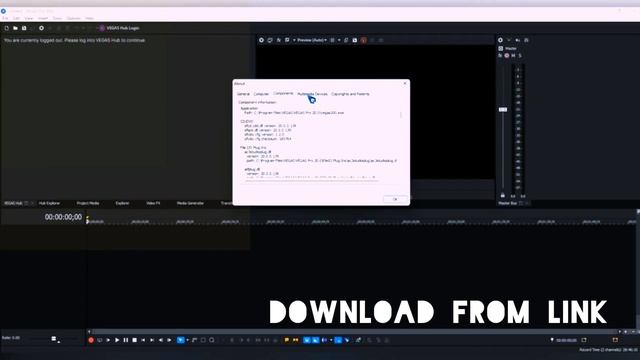Viewport: 640px width, 360px height.
Task: Open the Auto Ripple mode dropdown
Action: point(331,340)
